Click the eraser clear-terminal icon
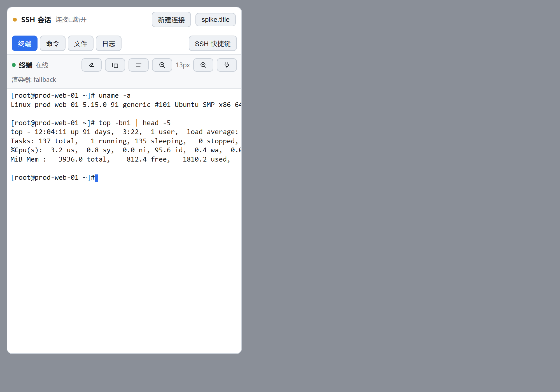This screenshot has height=392, width=560. pos(91,65)
